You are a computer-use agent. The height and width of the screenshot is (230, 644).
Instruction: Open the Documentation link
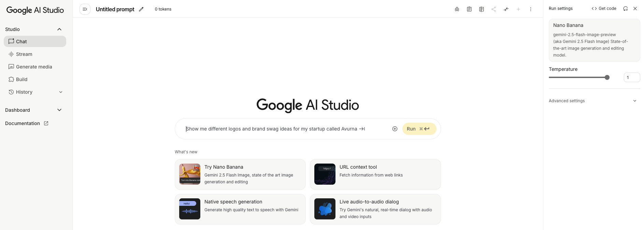click(x=23, y=123)
